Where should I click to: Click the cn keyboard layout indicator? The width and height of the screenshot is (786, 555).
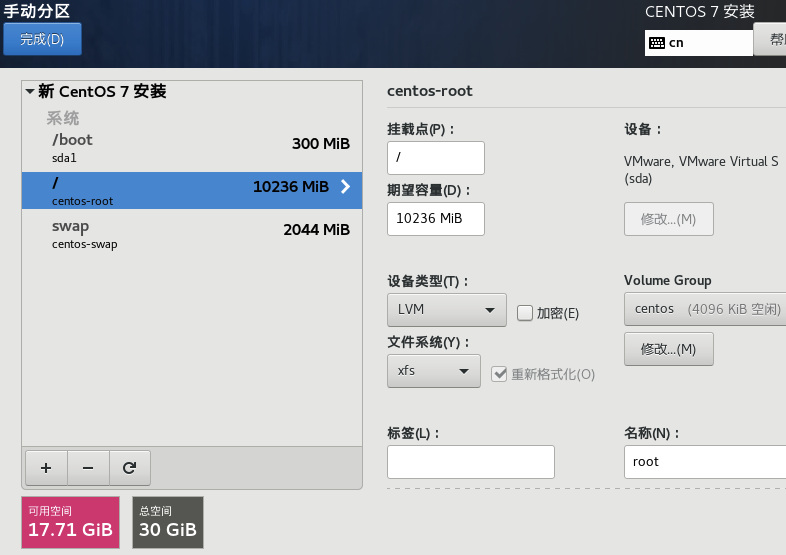(x=699, y=43)
